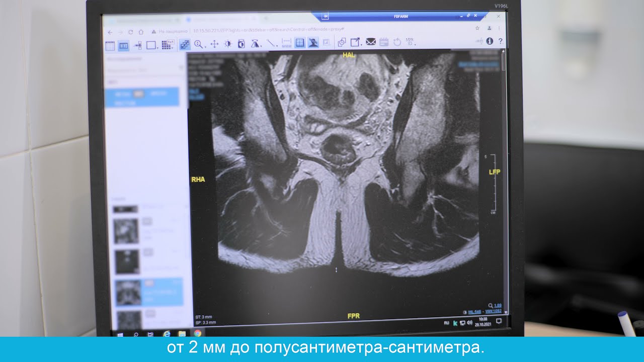The image size is (644, 362).
Task: Click the browser back arrow
Action: [x=110, y=32]
